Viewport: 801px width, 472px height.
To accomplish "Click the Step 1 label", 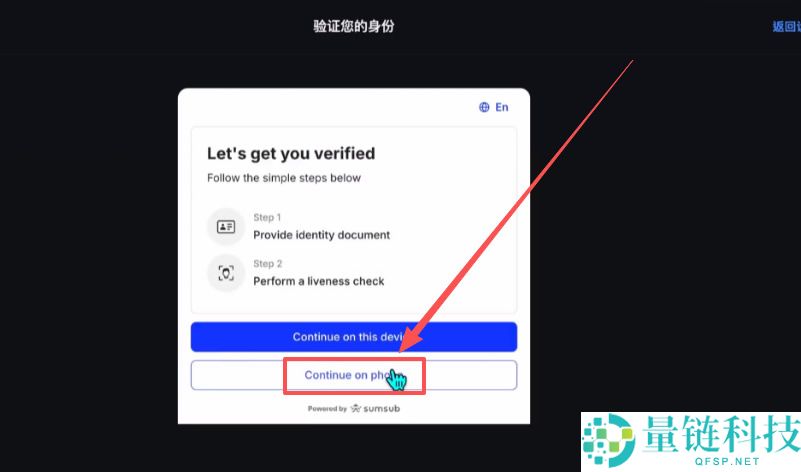I will [x=267, y=217].
